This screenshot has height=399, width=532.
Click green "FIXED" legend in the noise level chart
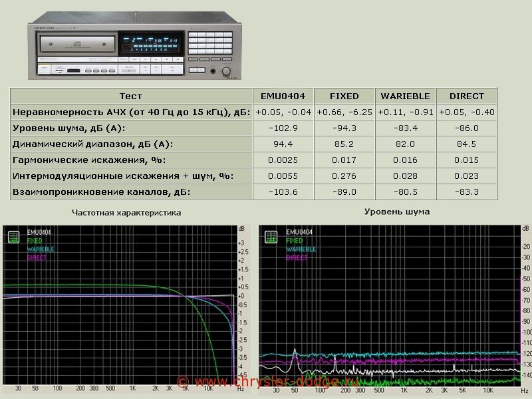pyautogui.click(x=294, y=241)
